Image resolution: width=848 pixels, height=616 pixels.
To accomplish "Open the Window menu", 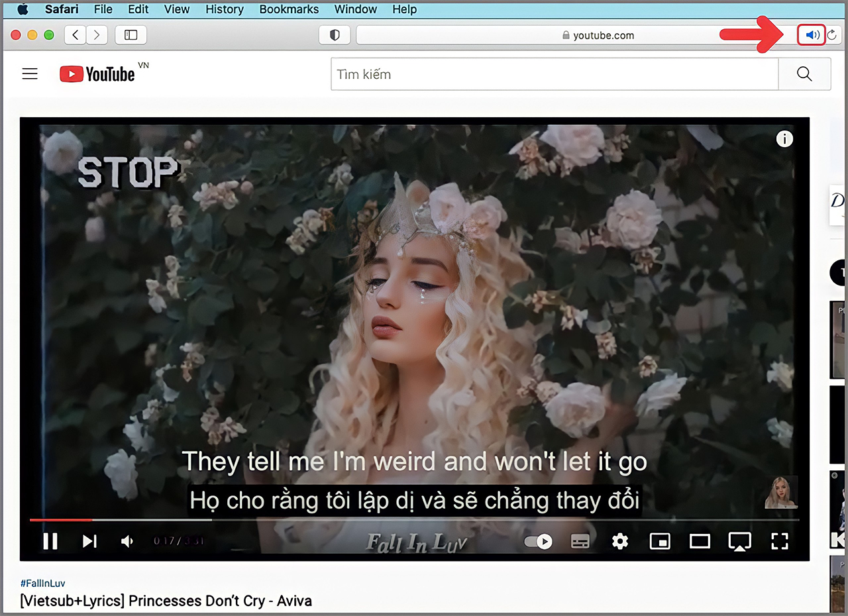I will point(356,9).
